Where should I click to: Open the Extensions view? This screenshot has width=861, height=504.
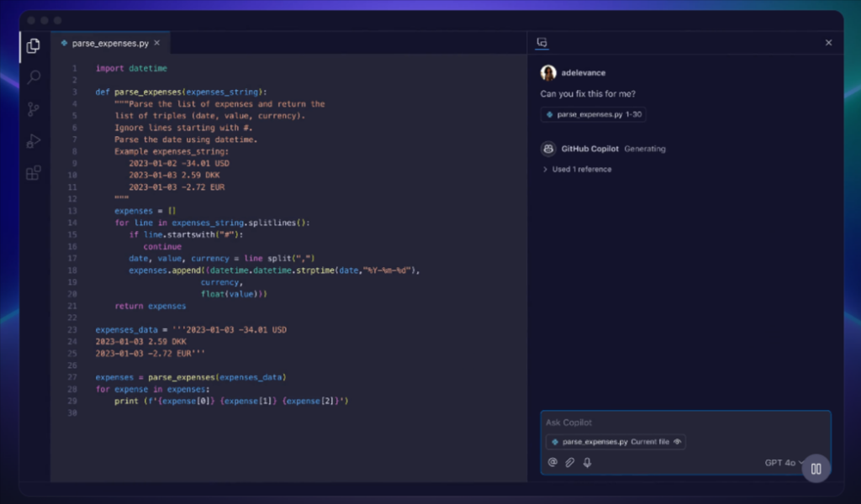click(x=34, y=173)
